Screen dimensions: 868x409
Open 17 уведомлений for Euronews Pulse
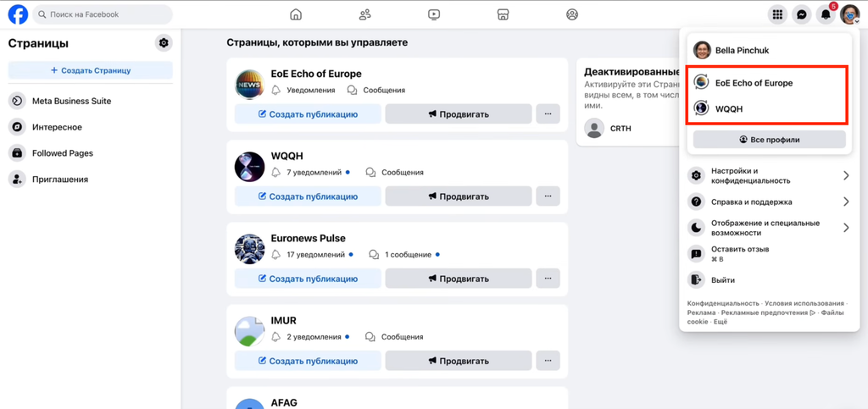point(312,255)
